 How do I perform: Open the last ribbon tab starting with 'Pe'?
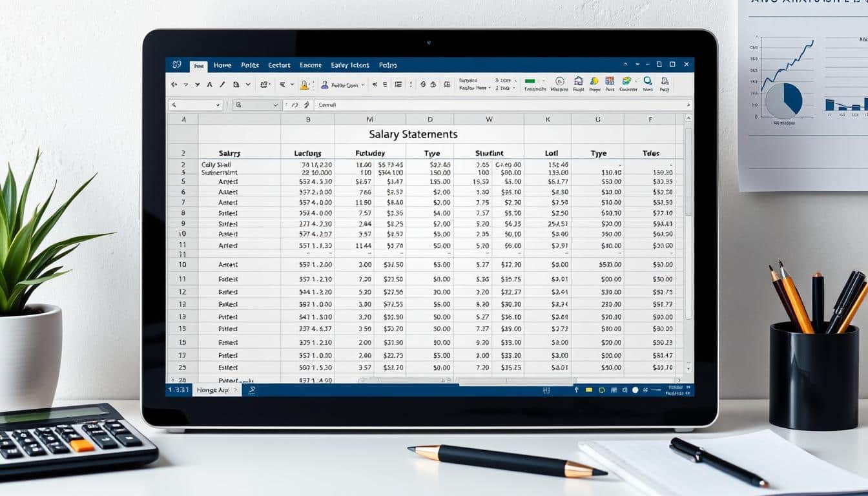tap(388, 65)
